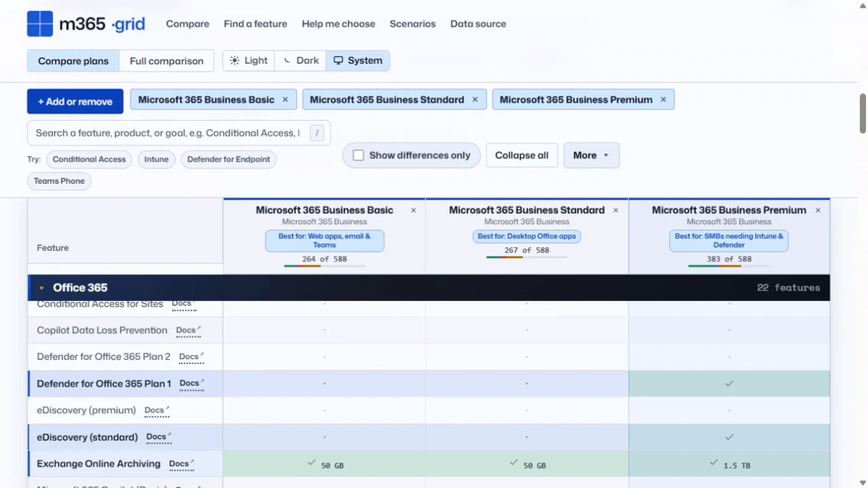The image size is (868, 488).
Task: Click Business Standard 267 of 588 progress bar
Action: pos(527,258)
